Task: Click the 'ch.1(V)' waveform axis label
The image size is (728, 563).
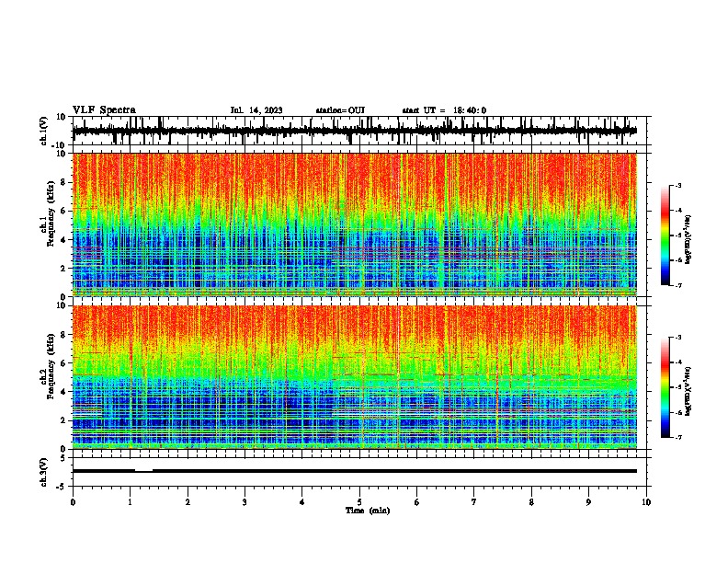Action: coord(43,131)
